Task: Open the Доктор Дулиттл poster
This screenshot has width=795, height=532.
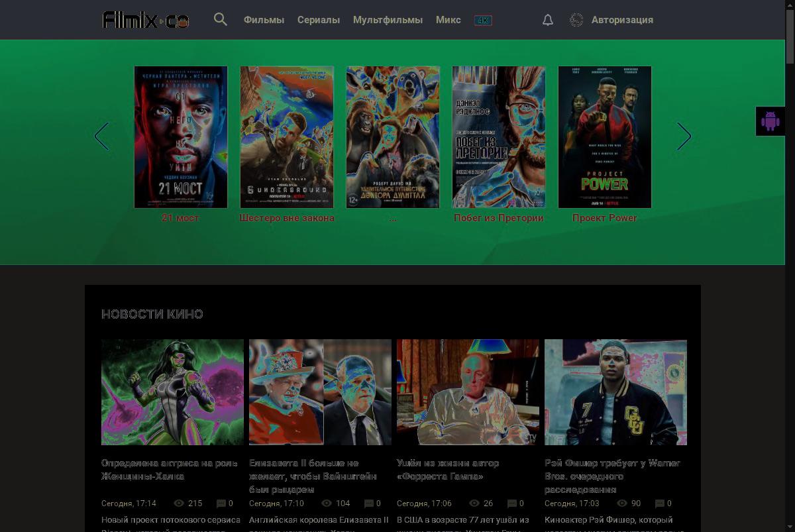Action: pyautogui.click(x=393, y=137)
